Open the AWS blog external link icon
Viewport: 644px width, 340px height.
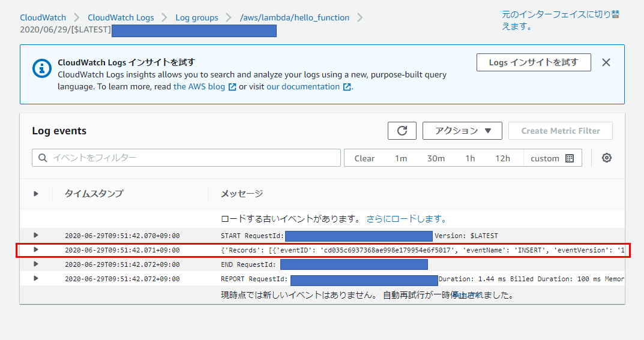click(x=232, y=87)
